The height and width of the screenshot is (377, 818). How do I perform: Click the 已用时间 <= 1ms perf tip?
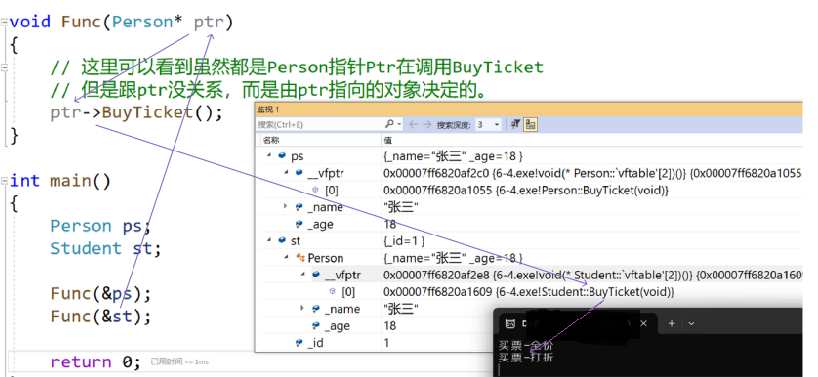click(180, 362)
